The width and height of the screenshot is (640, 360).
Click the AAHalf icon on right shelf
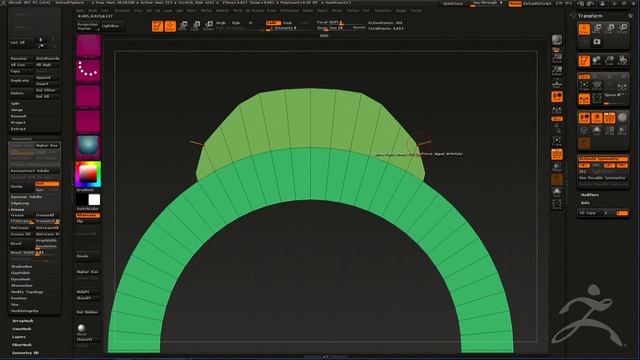coord(557,71)
